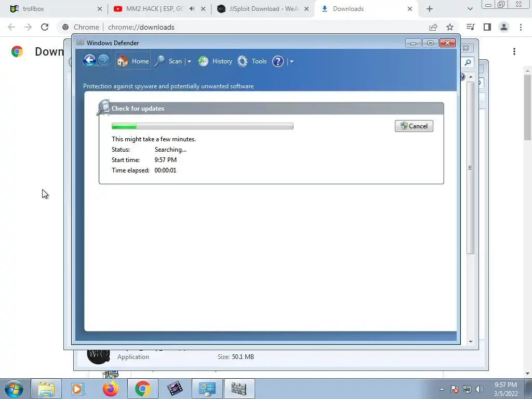532x399 pixels.
Task: Close the JJSploit Download tab
Action: pyautogui.click(x=307, y=9)
